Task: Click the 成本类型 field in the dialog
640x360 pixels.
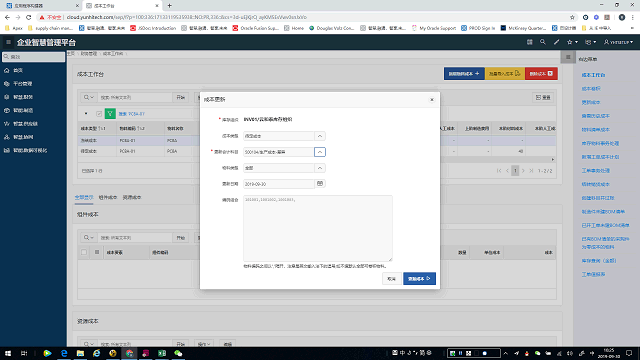Action: [279, 136]
